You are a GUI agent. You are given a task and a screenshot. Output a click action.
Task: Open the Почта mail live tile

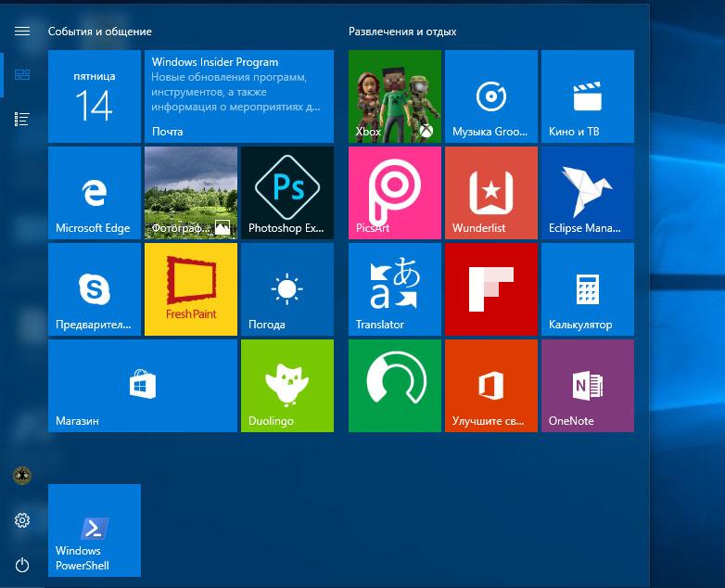point(239,96)
